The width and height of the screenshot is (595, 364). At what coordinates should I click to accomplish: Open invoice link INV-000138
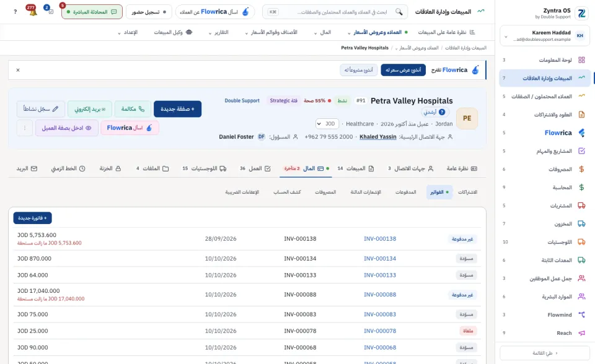[x=380, y=239]
